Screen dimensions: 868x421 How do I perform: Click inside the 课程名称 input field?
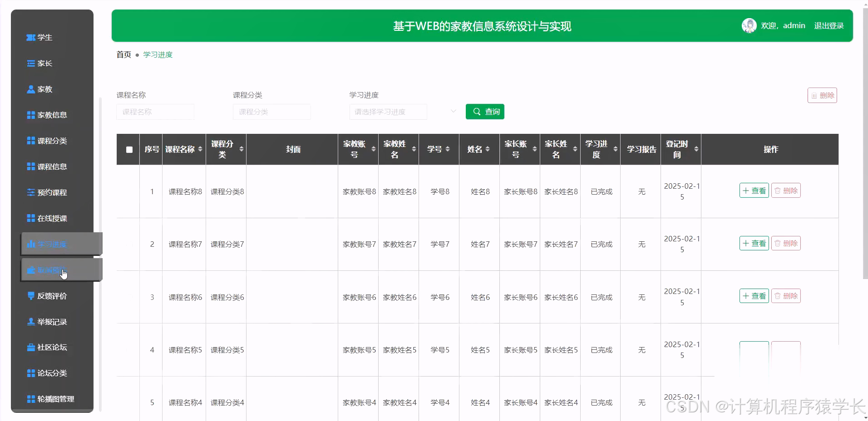155,112
